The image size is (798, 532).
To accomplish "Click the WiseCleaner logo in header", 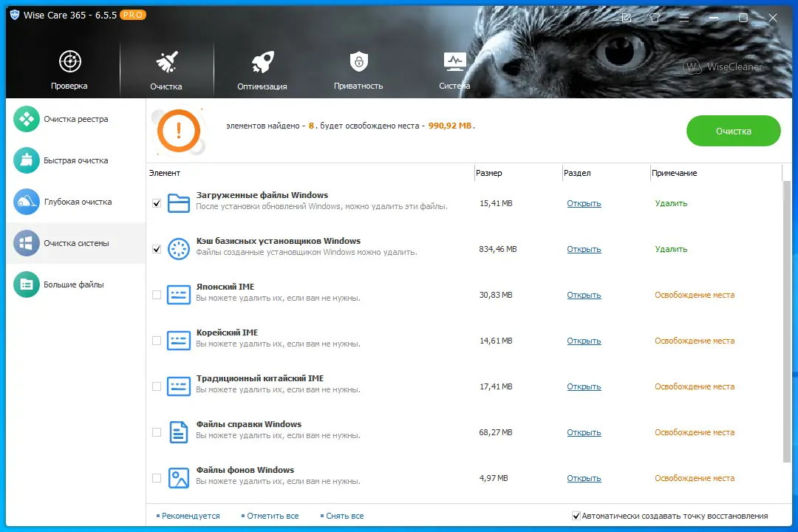I will 722,66.
